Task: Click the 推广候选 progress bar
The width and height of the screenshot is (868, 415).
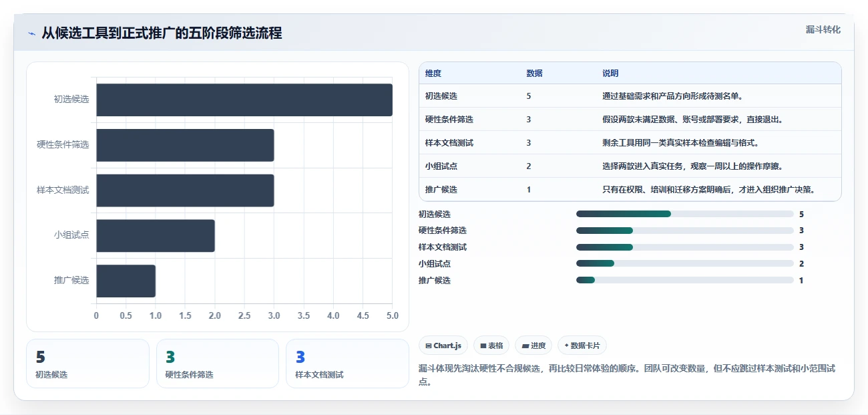Action: [685, 281]
